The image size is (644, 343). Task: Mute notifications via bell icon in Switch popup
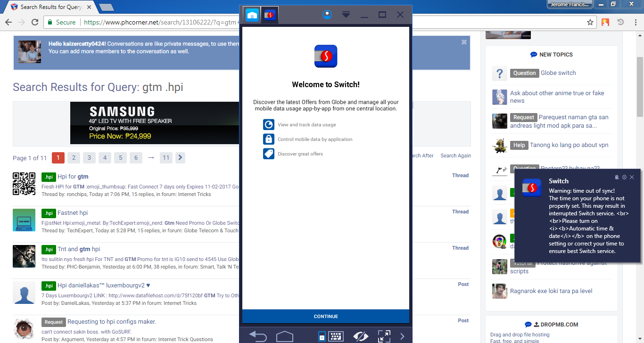[617, 177]
